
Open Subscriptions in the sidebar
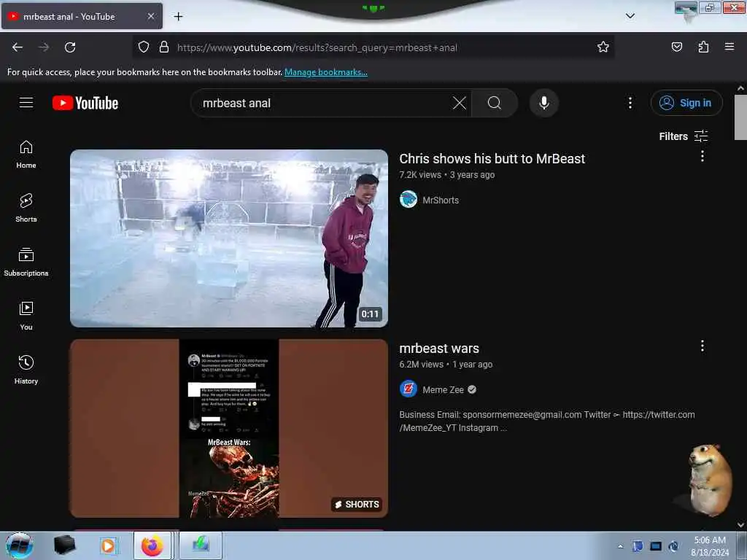click(26, 262)
